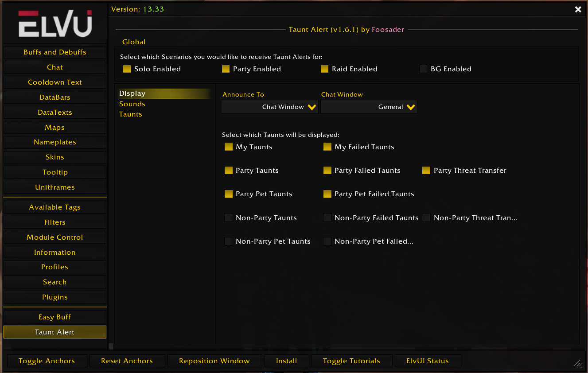
Task: Uncheck My Failed Taunts
Action: 327,147
